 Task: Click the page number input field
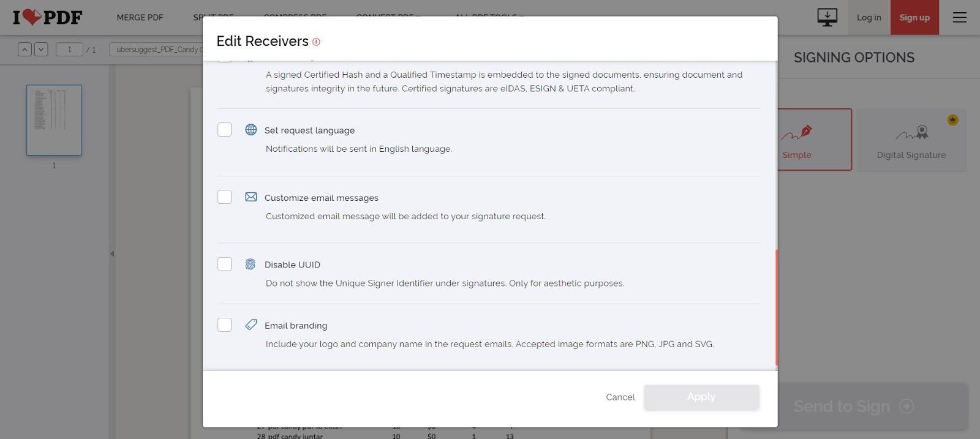69,49
